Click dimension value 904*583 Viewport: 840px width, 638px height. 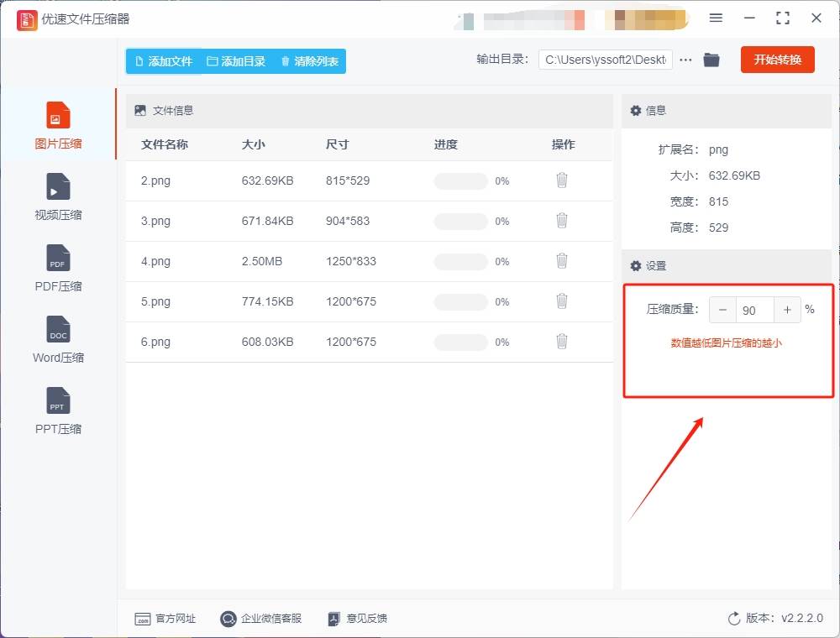point(348,221)
